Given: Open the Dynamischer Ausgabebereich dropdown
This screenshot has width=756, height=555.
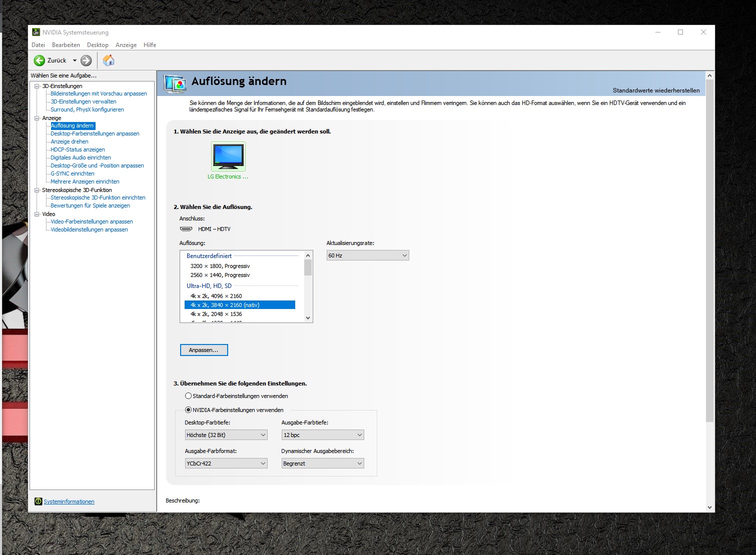Looking at the screenshot, I should [x=323, y=463].
